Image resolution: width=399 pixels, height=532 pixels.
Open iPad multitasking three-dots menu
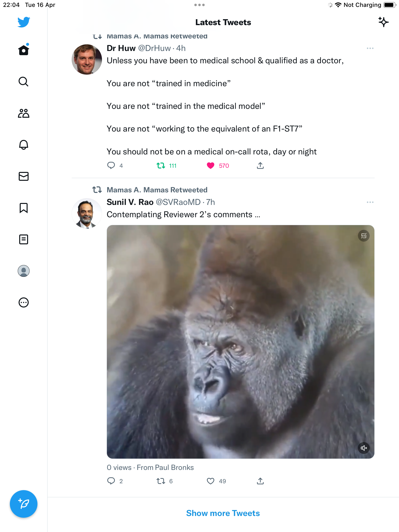199,5
